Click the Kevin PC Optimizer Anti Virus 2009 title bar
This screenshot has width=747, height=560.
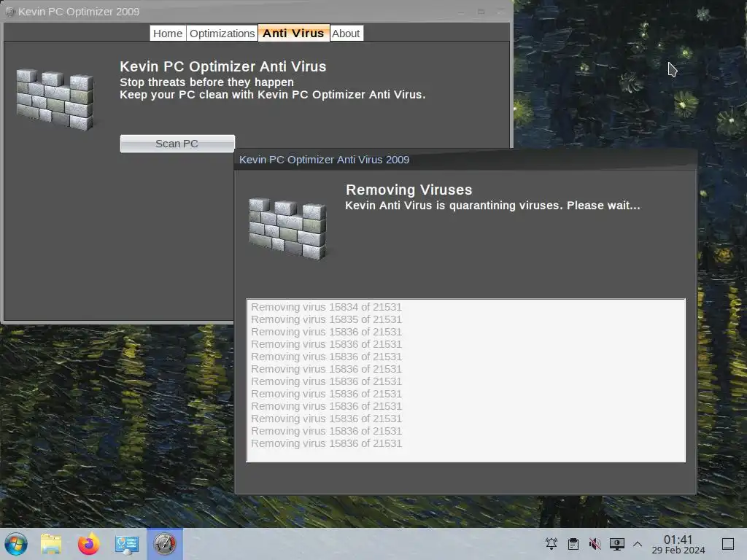point(466,160)
